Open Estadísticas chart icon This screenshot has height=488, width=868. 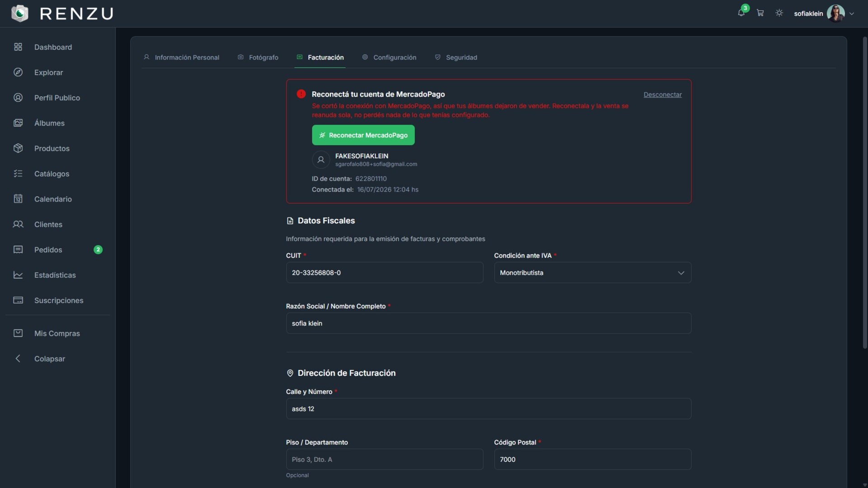click(x=18, y=275)
